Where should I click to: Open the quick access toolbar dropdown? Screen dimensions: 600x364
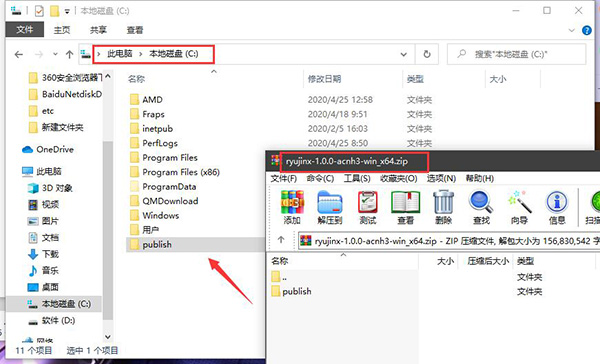click(x=67, y=11)
